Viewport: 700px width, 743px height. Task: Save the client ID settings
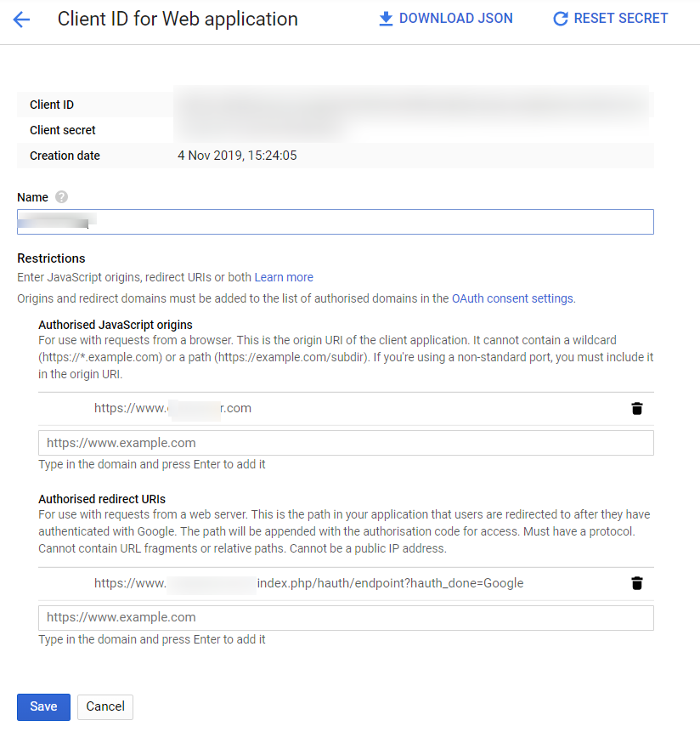43,706
